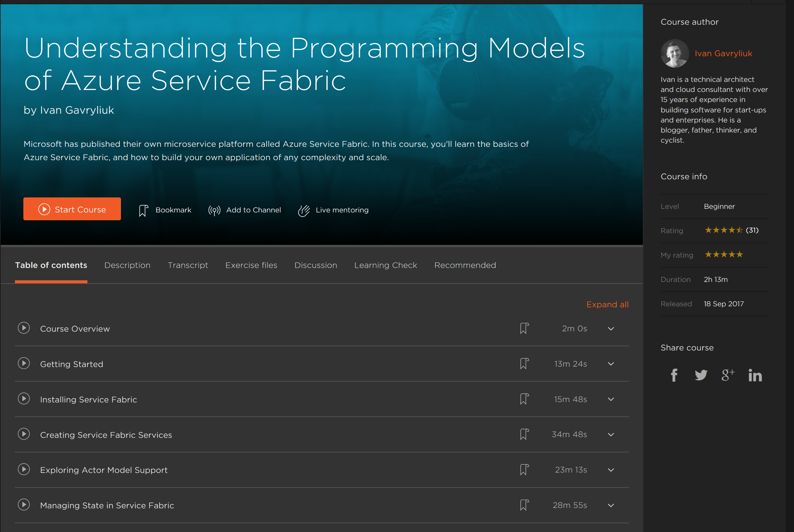794x532 pixels.
Task: Share course on Twitter
Action: click(x=701, y=375)
